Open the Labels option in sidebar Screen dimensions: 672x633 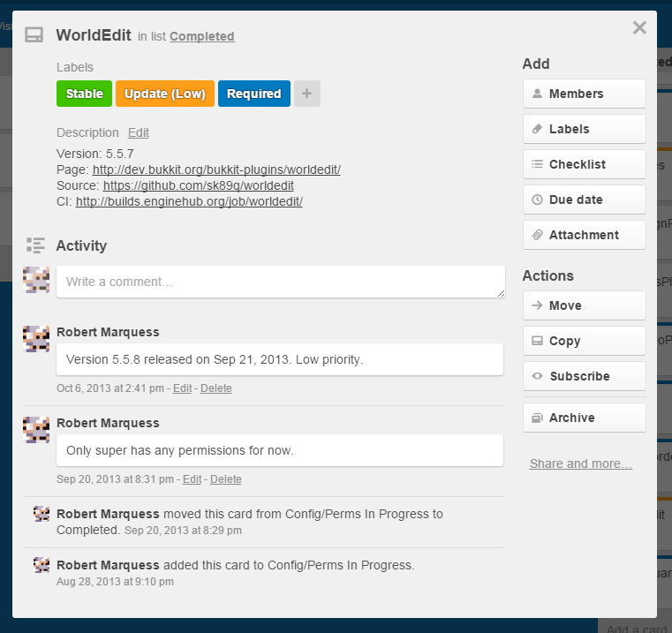point(584,129)
